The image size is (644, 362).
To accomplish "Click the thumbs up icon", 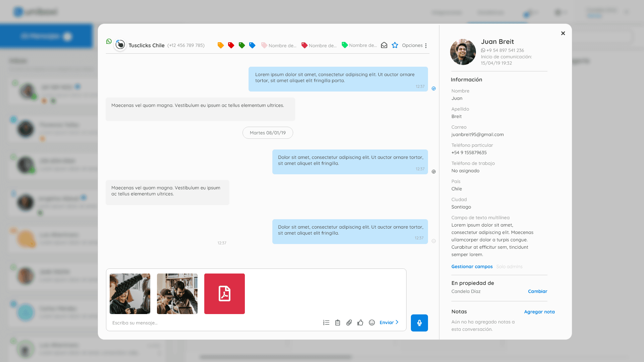I will (360, 322).
